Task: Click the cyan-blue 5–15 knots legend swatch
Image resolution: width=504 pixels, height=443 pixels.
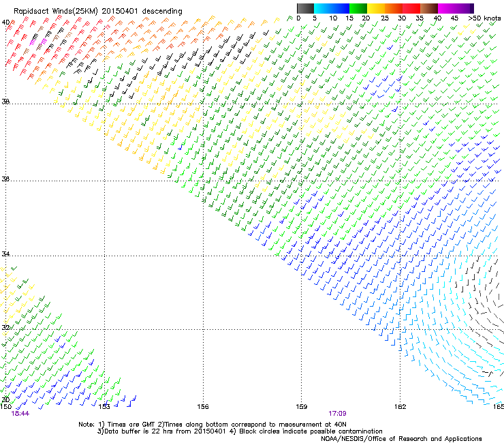Action: [x=332, y=8]
